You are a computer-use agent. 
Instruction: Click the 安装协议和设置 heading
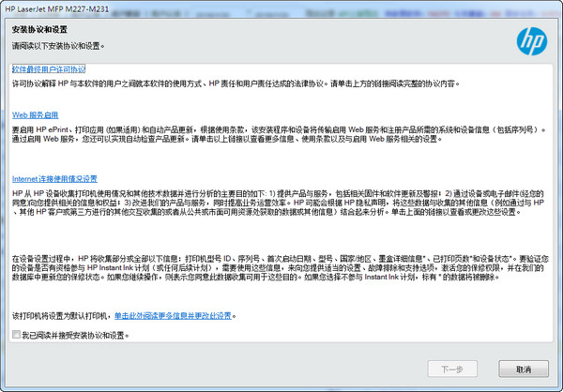point(38,30)
